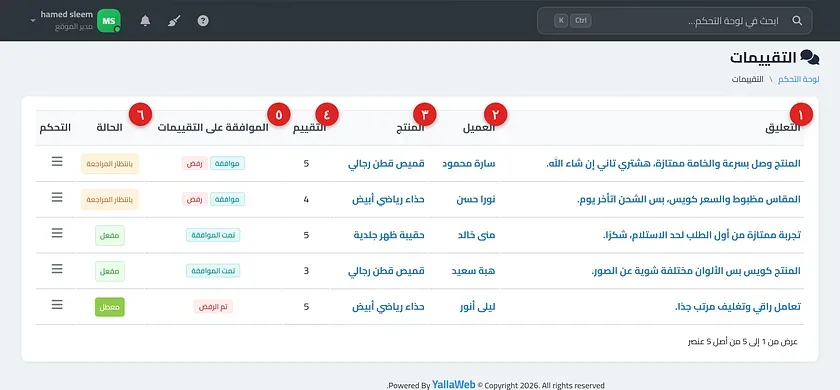This screenshot has width=840, height=390.
Task: Click بانتظار المراجعة status for سارة محمود
Action: (110, 164)
